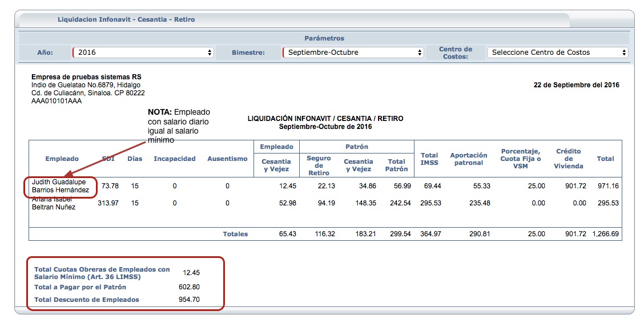Click the date 22 de Septiembre del 2016
This screenshot has height=323, width=644.
click(x=576, y=85)
